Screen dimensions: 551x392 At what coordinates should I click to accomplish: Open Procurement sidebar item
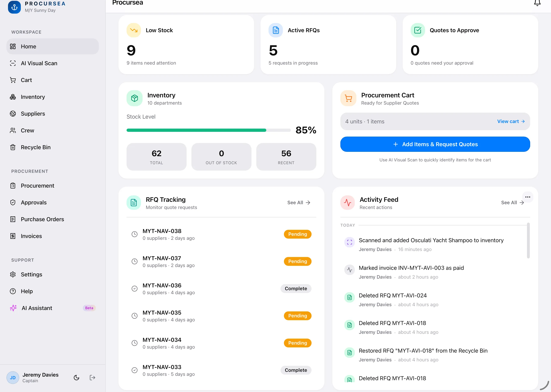[x=53, y=186]
